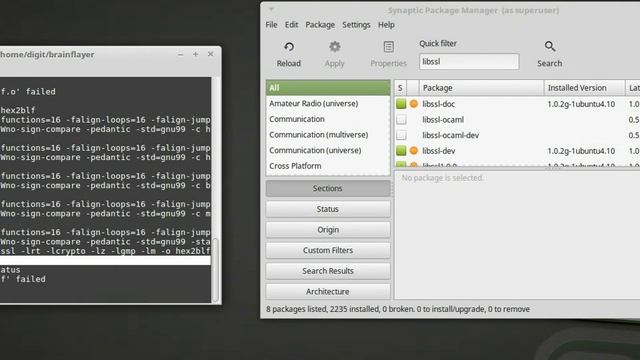Screen dimensions: 640x360
Task: Mark the libssl-ocaml-dev checkbox
Action: pyautogui.click(x=401, y=135)
